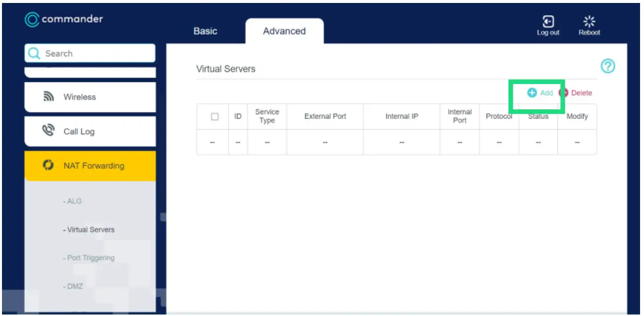Click the Reboot icon
The image size is (644, 316).
(589, 21)
